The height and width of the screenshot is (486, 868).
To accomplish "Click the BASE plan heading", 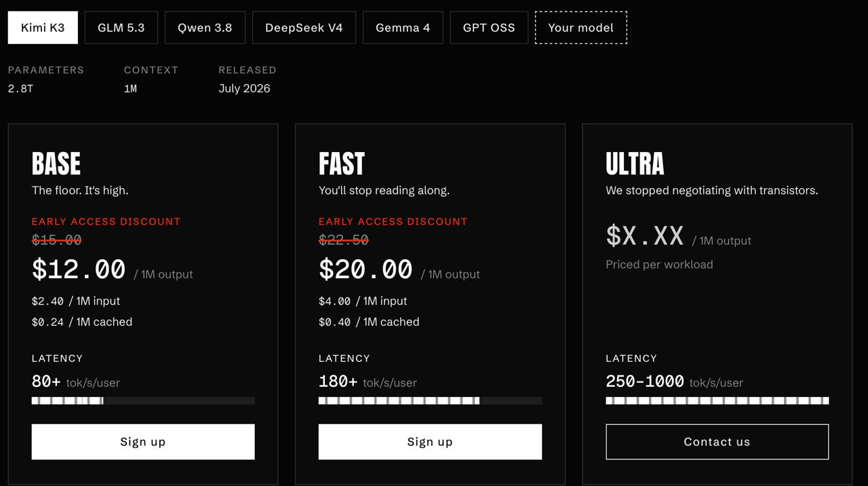I will (x=56, y=164).
